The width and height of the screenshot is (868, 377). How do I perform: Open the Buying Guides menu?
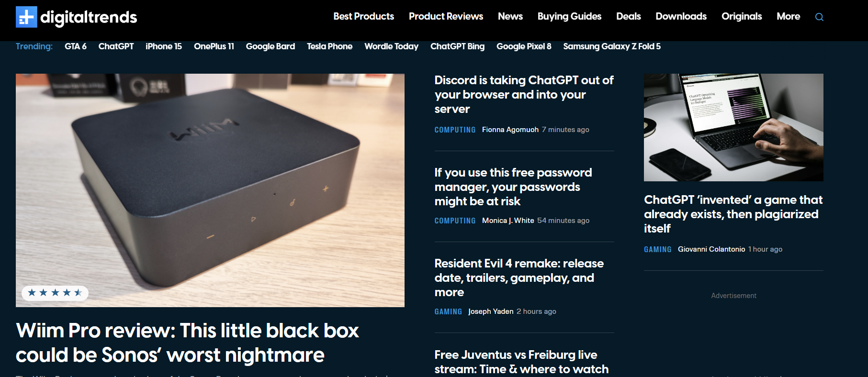[x=569, y=16]
